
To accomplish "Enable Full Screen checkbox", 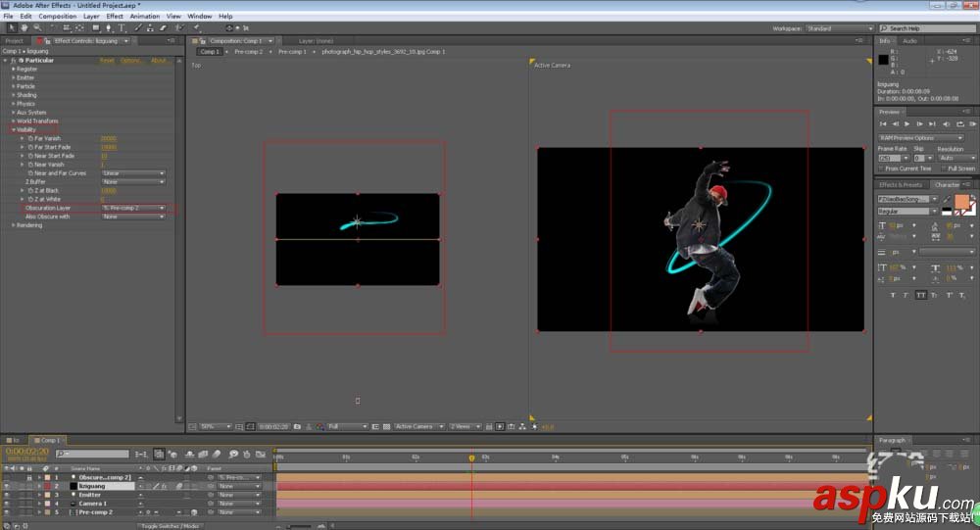I will (944, 169).
